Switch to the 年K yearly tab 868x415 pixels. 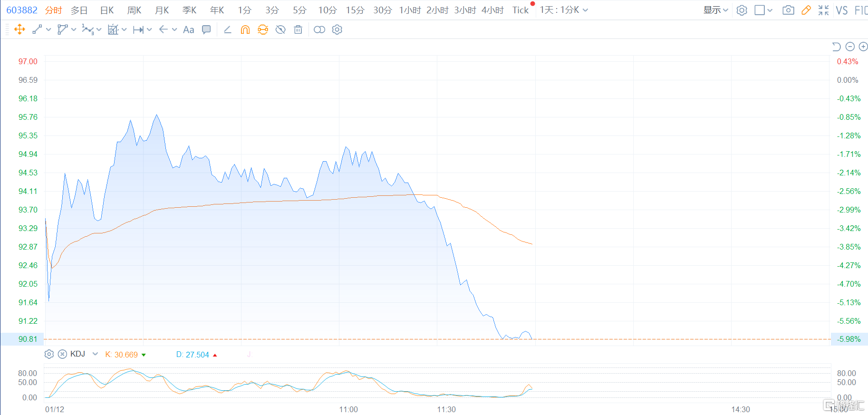[x=217, y=10]
